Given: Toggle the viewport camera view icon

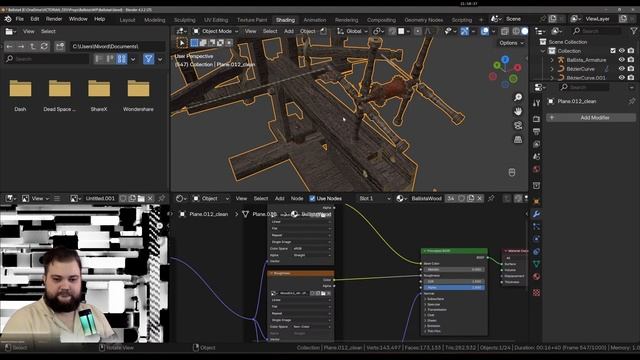Looking at the screenshot, I should [518, 125].
